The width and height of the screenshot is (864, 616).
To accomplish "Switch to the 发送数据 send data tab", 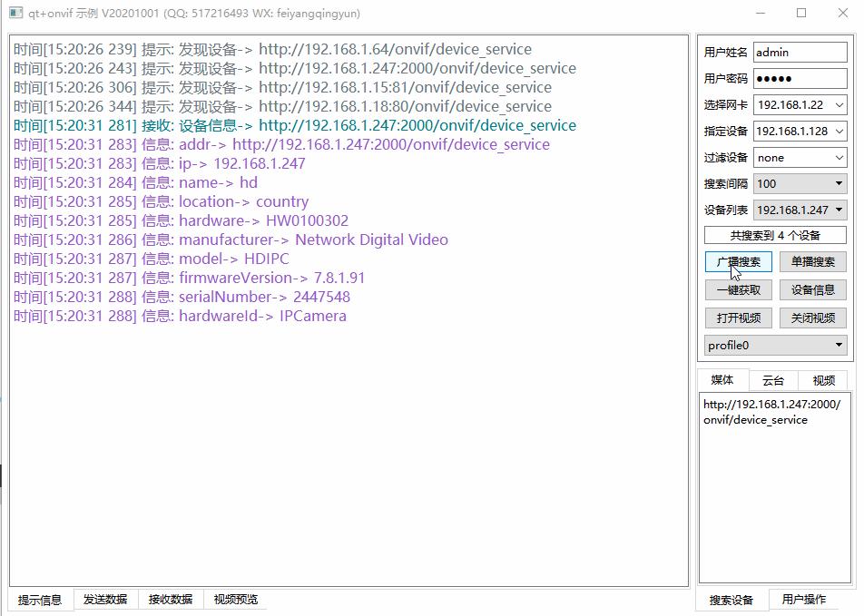I will [x=106, y=599].
